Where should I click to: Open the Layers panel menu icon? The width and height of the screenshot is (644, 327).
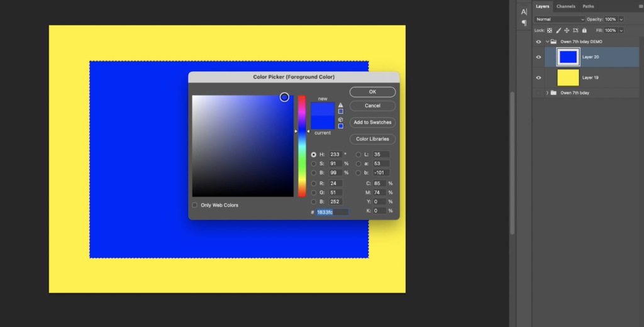[x=641, y=6]
